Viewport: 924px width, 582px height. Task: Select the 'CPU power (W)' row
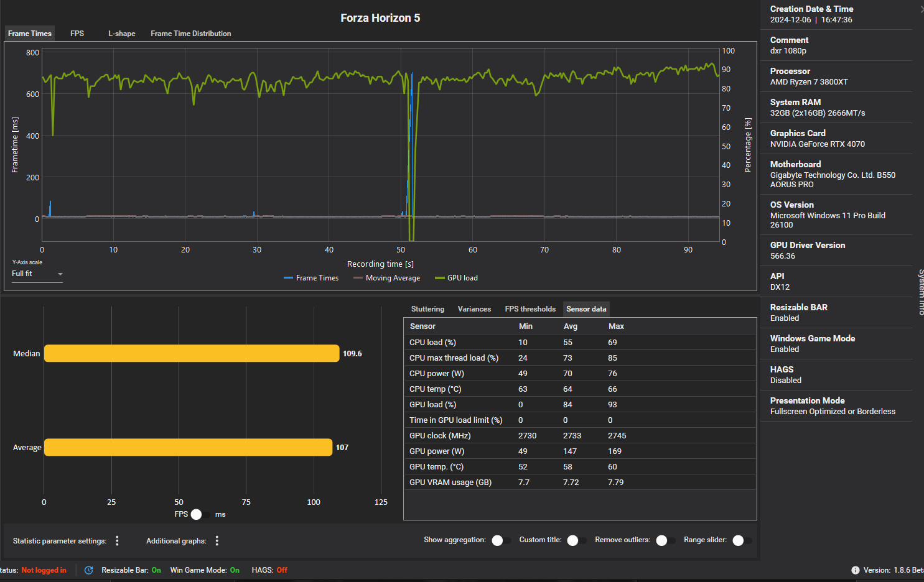pyautogui.click(x=580, y=374)
